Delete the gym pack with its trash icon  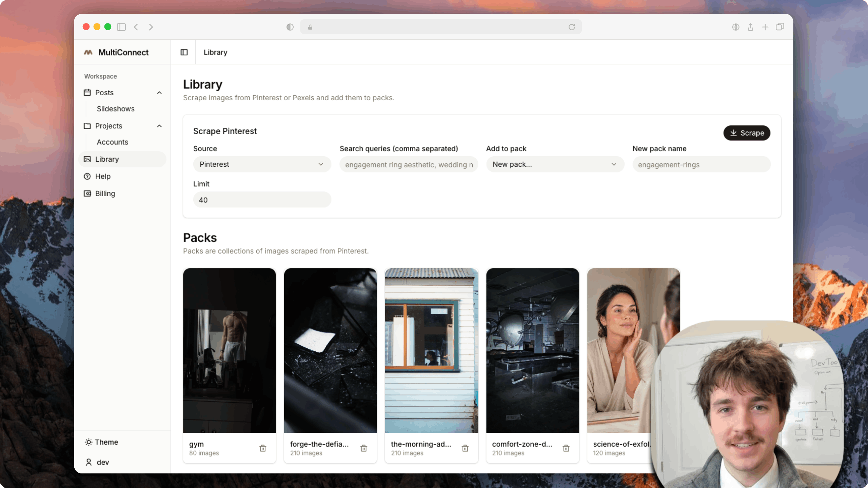[263, 448]
